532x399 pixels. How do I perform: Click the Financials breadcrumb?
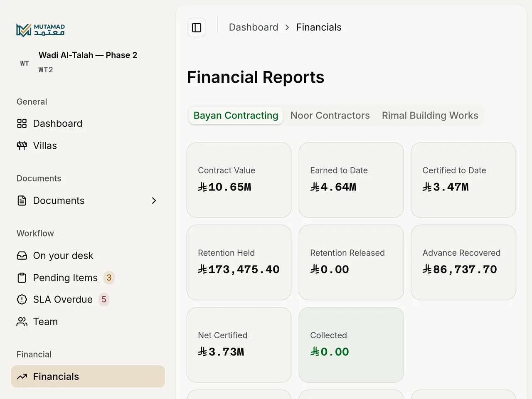319,27
